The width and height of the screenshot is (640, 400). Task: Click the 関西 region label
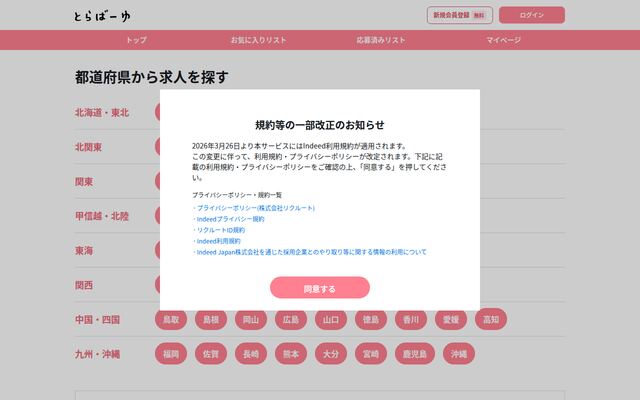84,285
